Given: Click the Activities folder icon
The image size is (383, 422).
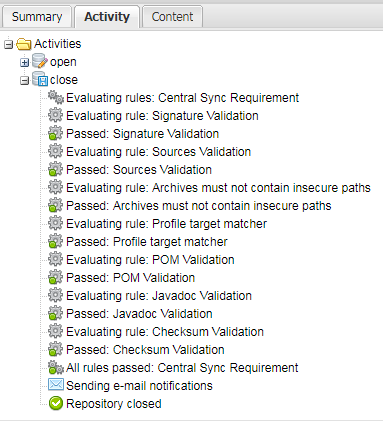Looking at the screenshot, I should pos(23,44).
